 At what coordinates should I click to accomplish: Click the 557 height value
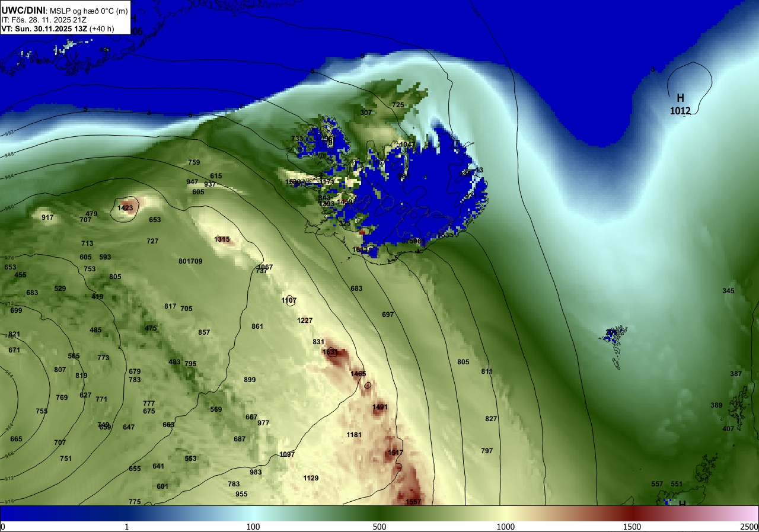pos(657,484)
